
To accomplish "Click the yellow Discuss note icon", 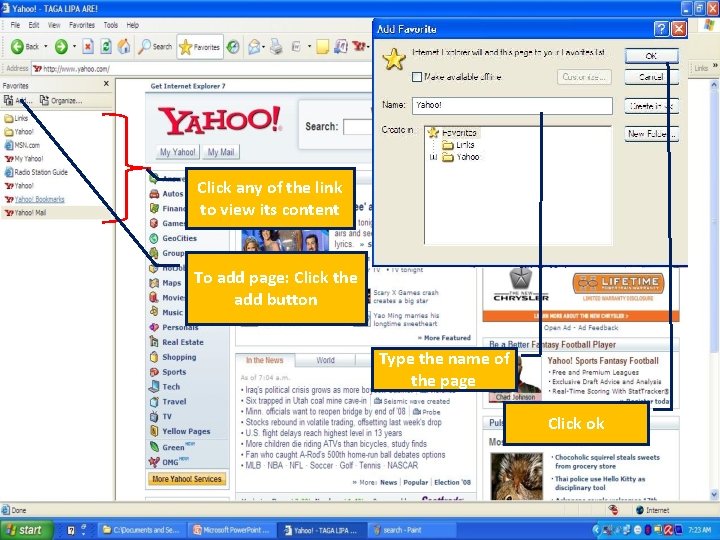I will point(323,46).
